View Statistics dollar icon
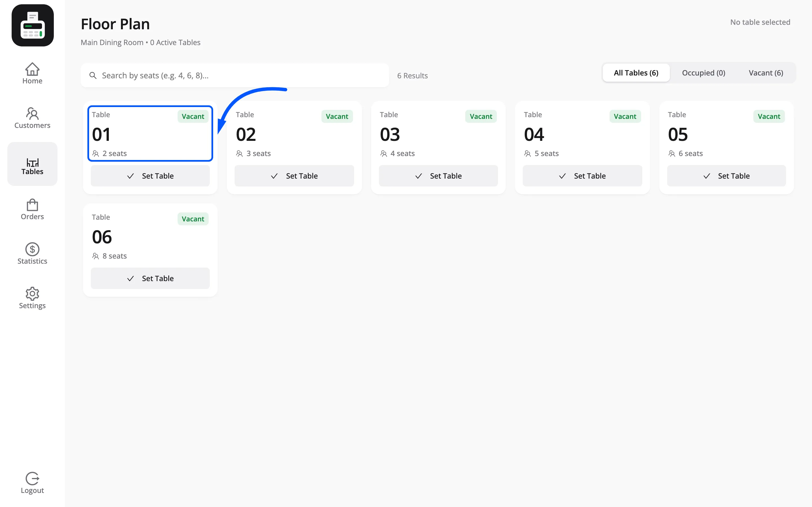This screenshot has width=812, height=507. 32,249
